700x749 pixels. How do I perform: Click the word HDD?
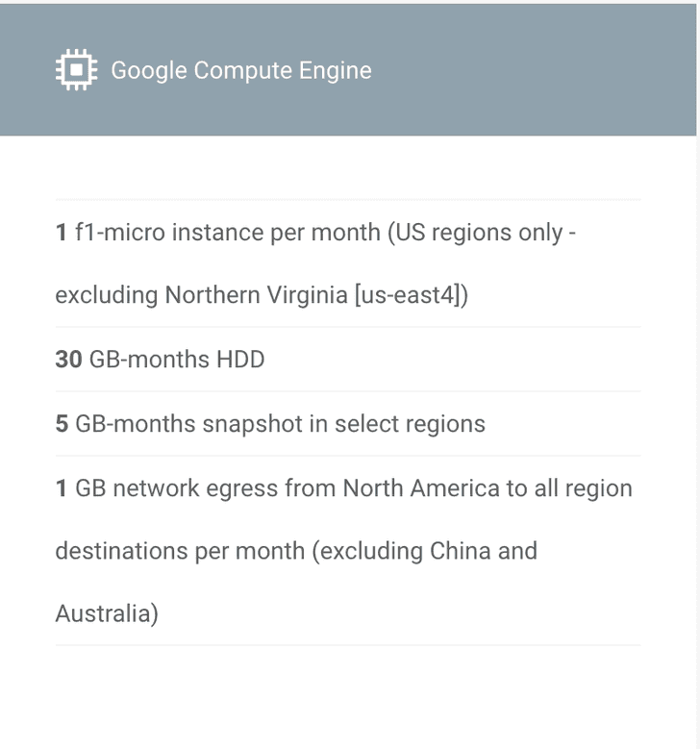238,360
